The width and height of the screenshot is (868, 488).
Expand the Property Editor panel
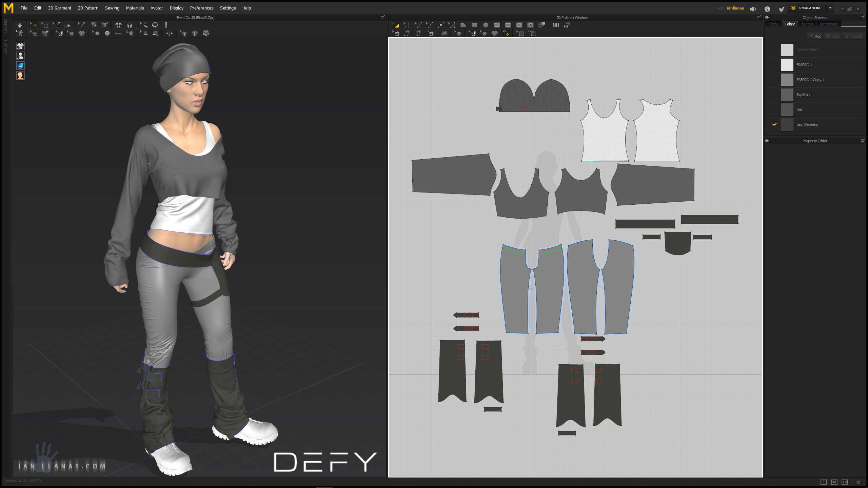[x=767, y=141]
